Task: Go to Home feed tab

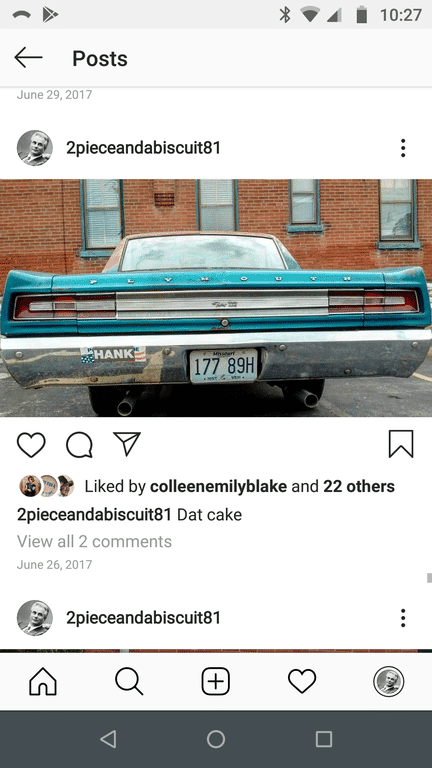Action: (43, 681)
